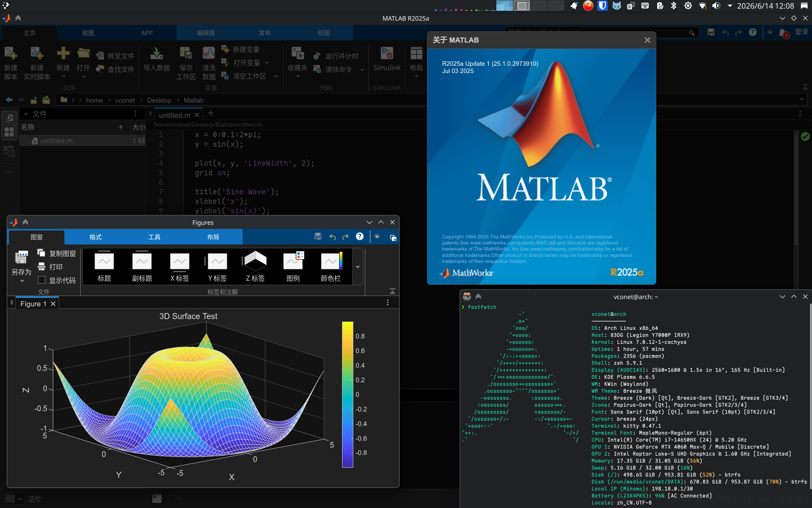Viewport: 812px width, 508px height.
Task: Click 转至文件 button
Action: pos(115,56)
